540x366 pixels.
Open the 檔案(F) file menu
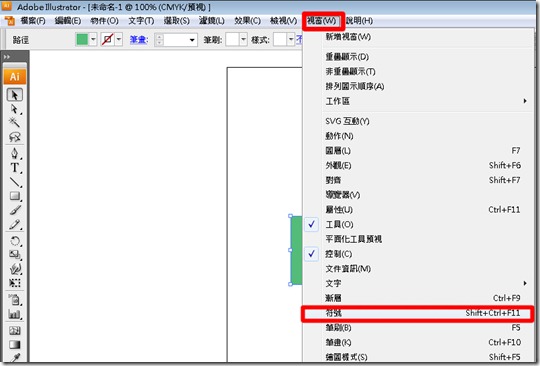33,21
